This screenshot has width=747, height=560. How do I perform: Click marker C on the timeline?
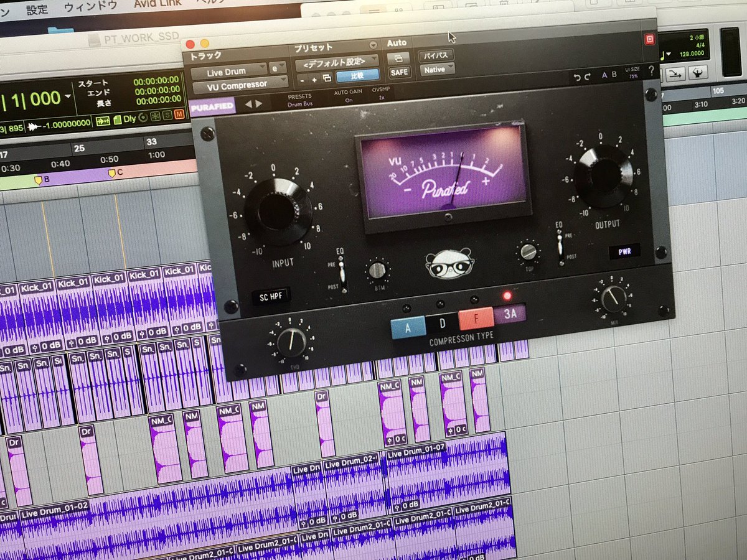tap(113, 172)
